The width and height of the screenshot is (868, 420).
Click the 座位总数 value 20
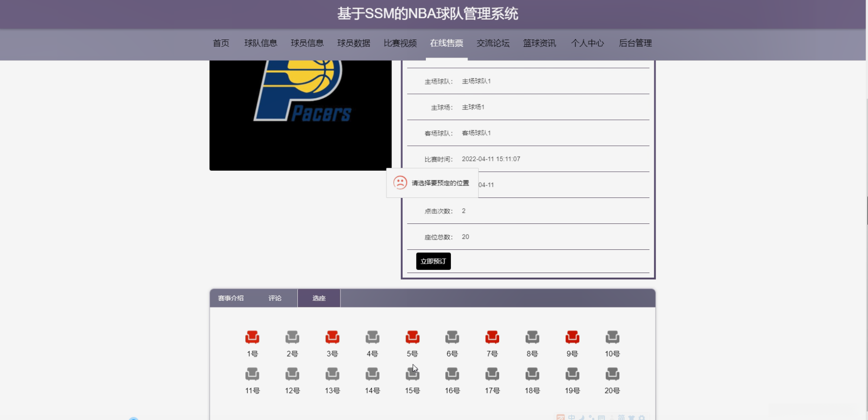(x=465, y=237)
